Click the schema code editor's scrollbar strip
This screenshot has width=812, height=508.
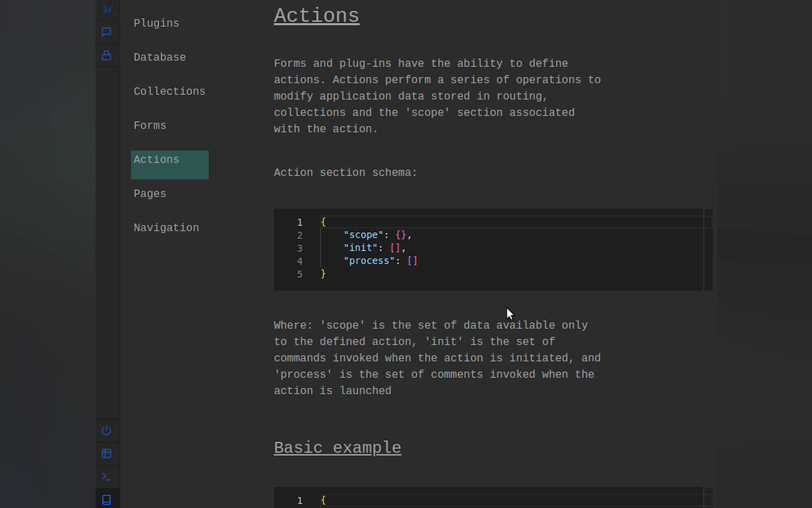point(708,250)
